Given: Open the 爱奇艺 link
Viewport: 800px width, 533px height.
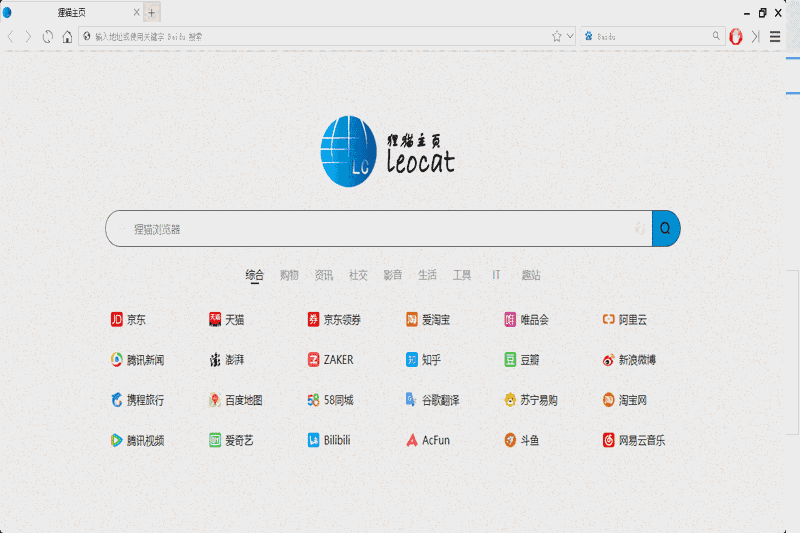Looking at the screenshot, I should [232, 440].
